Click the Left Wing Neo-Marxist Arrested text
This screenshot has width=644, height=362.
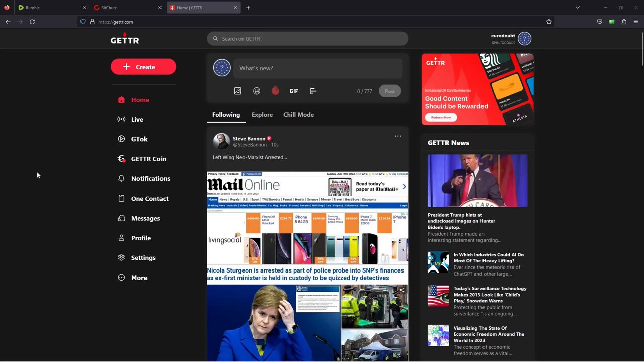click(x=250, y=157)
